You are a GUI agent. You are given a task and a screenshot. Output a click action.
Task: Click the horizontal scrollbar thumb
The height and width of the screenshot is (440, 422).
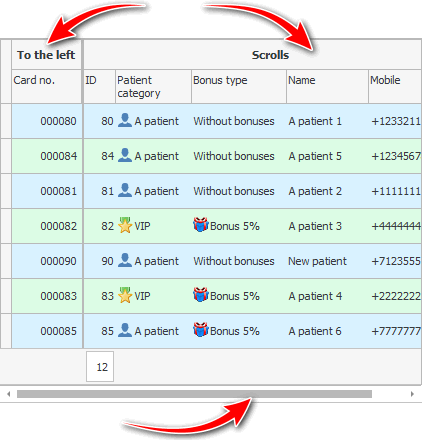pyautogui.click(x=194, y=394)
